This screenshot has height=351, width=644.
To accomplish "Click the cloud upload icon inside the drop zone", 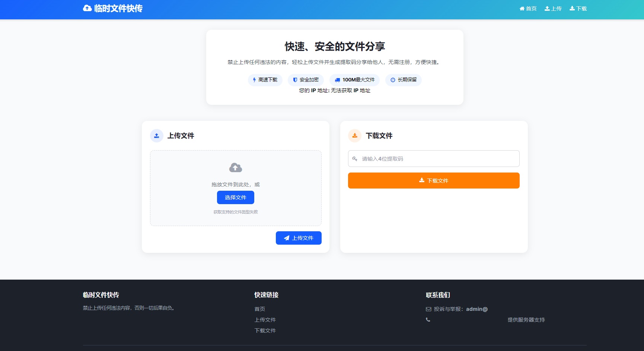I will click(x=236, y=167).
